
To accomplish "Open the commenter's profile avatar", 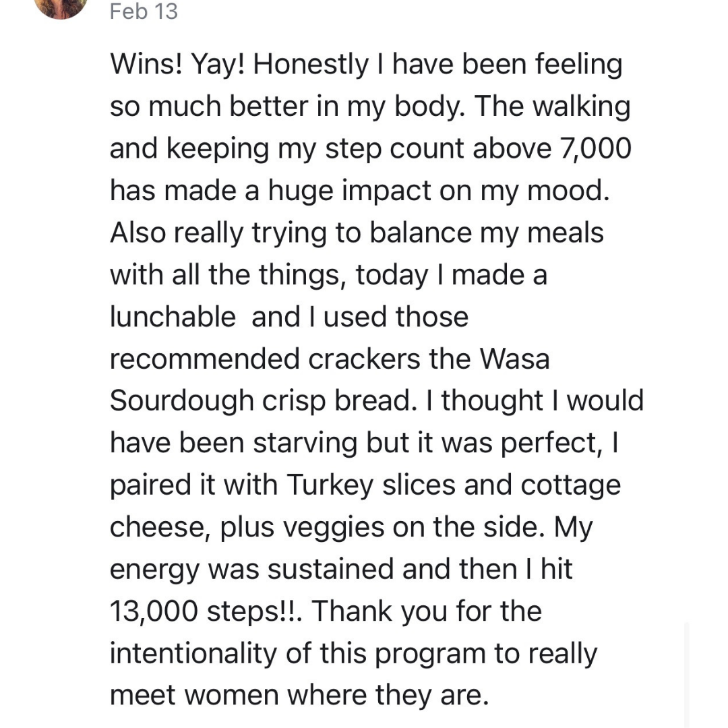I will [61, 7].
